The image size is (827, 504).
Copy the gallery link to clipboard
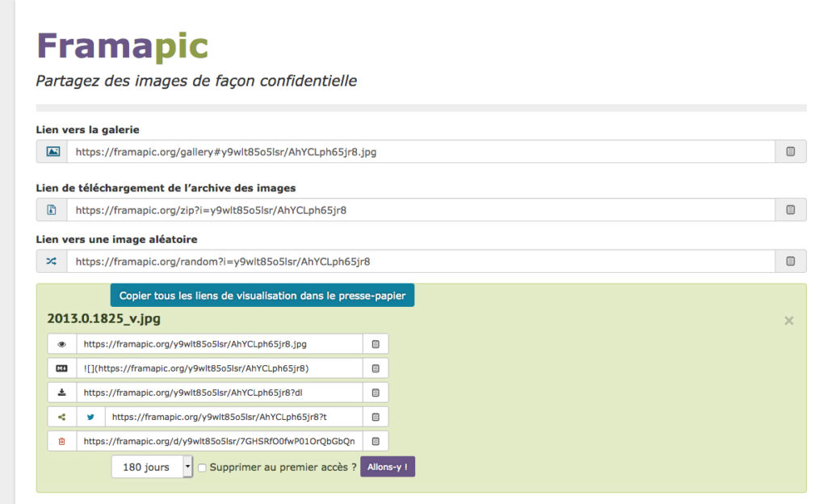click(790, 152)
